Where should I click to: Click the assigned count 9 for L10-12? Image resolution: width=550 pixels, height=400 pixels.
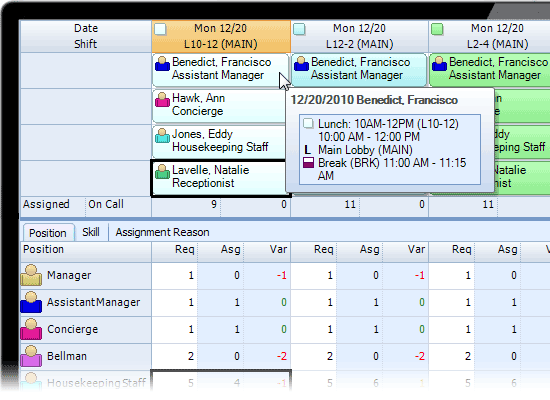(214, 205)
